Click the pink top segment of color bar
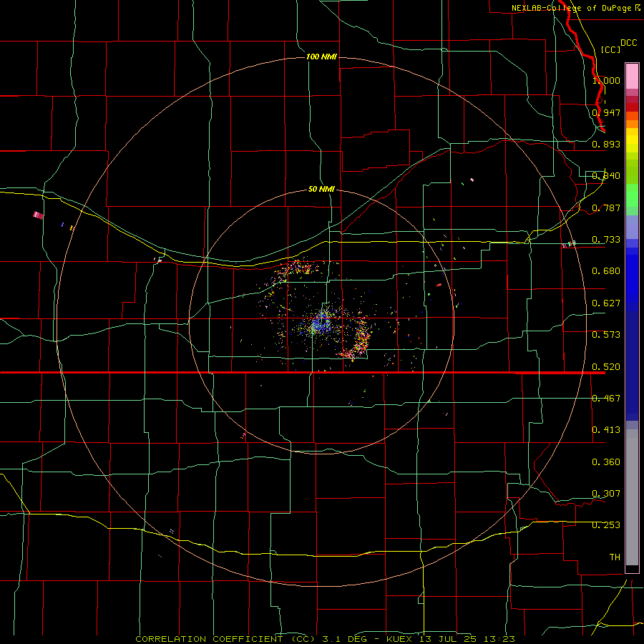The image size is (644, 644). (x=632, y=77)
